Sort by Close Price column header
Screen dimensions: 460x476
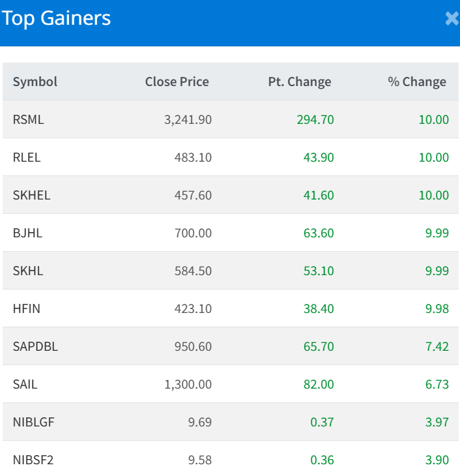[x=177, y=82]
